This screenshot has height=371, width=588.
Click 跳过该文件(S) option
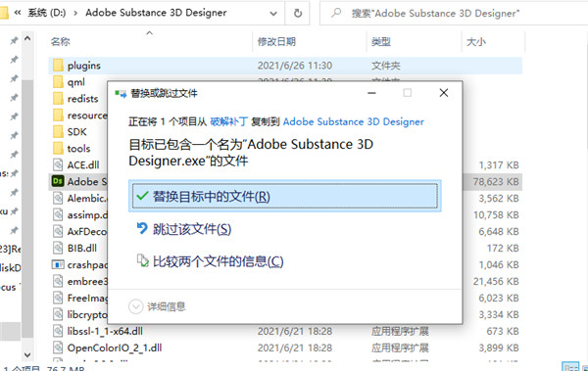(x=184, y=229)
